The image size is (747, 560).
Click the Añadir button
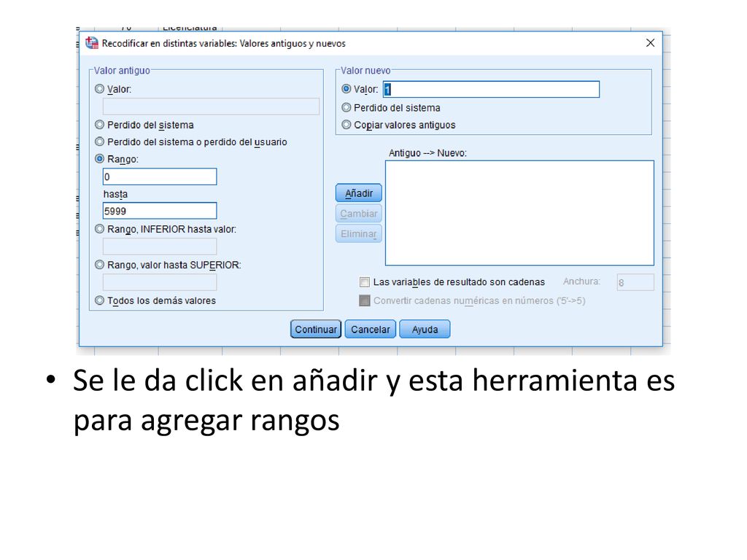tap(359, 193)
